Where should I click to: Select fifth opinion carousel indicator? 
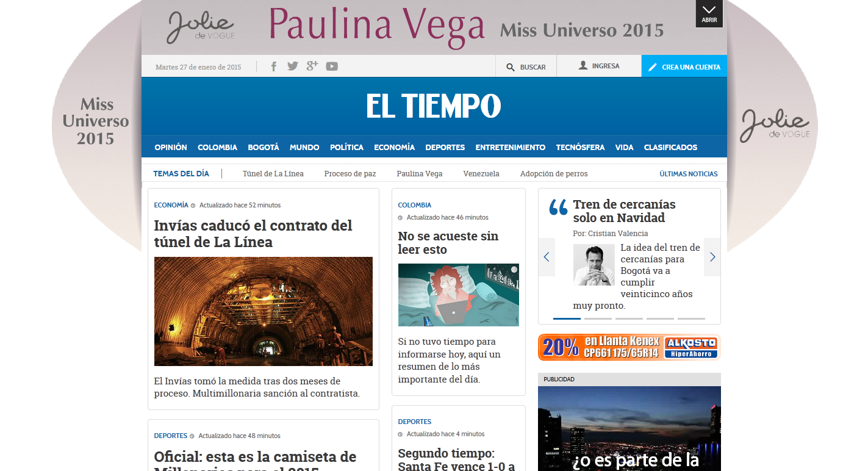[x=691, y=318]
